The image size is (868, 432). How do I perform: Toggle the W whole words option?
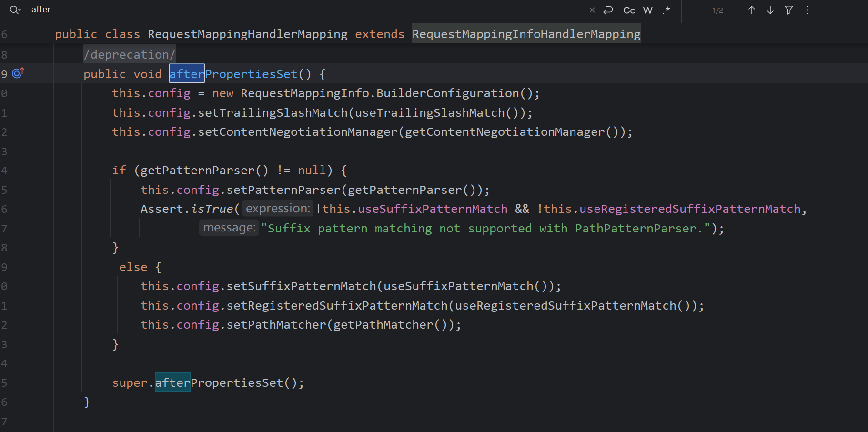648,10
